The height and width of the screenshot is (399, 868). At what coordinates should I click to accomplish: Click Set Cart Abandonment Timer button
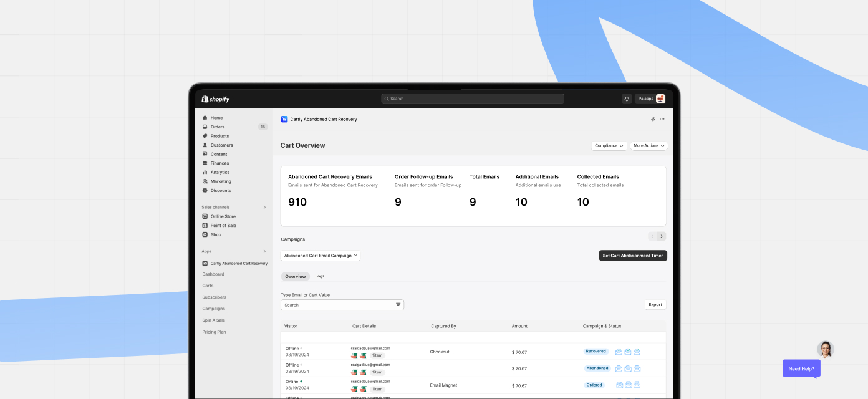pyautogui.click(x=632, y=256)
